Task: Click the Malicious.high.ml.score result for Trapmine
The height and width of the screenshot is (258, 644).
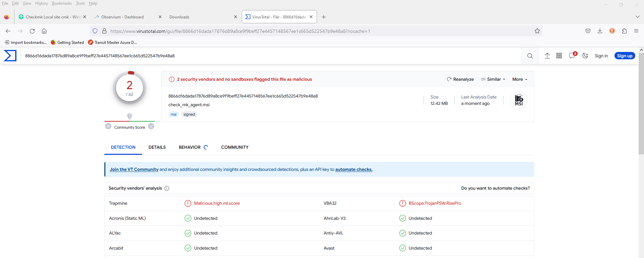Action: click(217, 203)
